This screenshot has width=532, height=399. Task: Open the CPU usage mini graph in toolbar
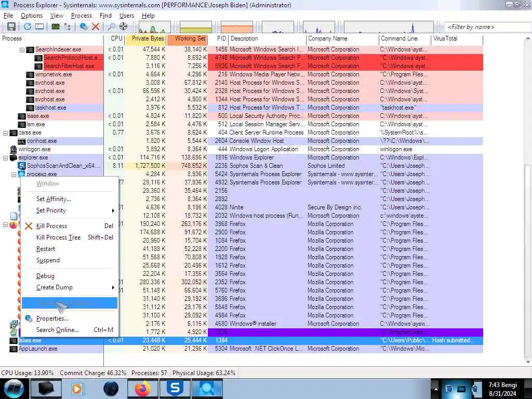click(154, 27)
